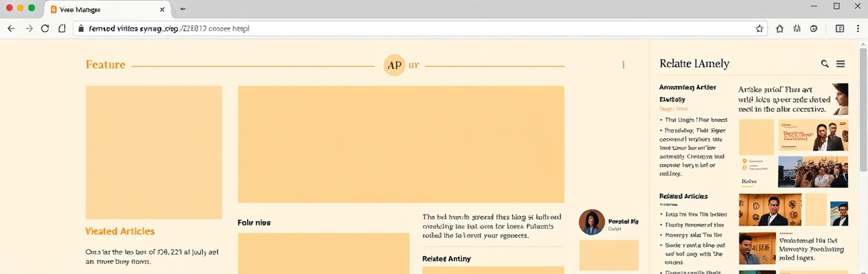The image size is (868, 274).
Task: Go back to the previous page
Action: click(11, 29)
